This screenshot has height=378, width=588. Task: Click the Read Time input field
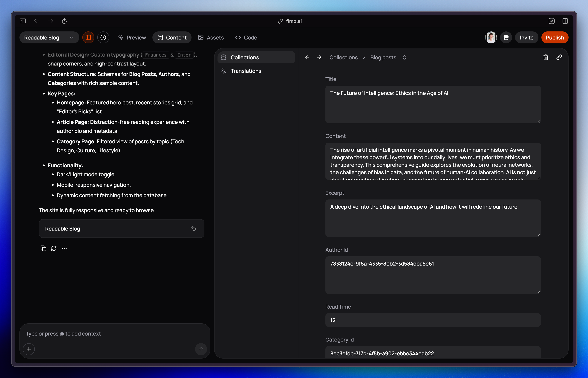point(433,320)
